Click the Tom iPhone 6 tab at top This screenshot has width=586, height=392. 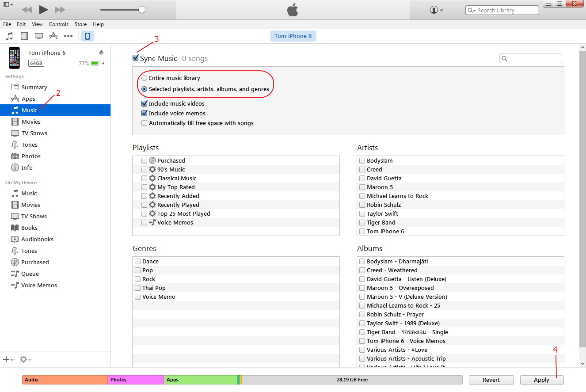(x=293, y=36)
